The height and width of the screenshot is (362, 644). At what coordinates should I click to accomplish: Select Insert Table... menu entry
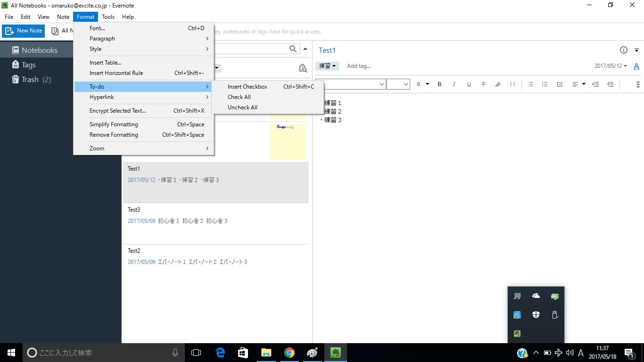pyautogui.click(x=144, y=63)
